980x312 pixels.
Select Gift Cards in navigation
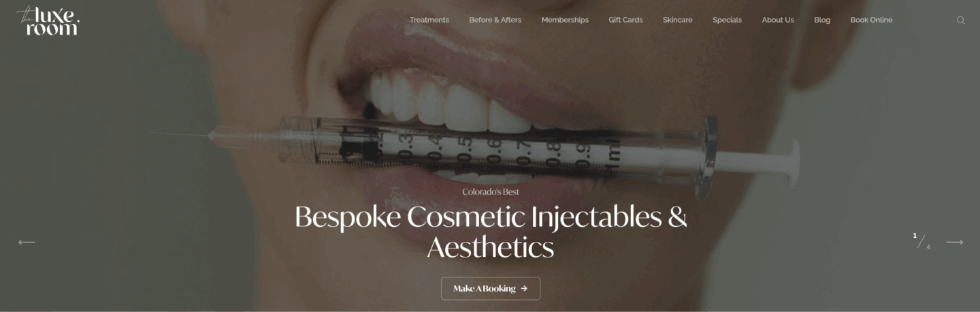(x=625, y=20)
